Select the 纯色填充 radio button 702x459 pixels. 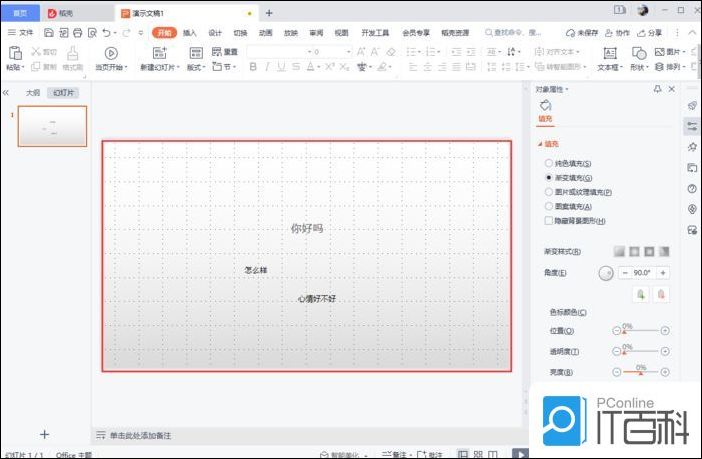pos(548,163)
